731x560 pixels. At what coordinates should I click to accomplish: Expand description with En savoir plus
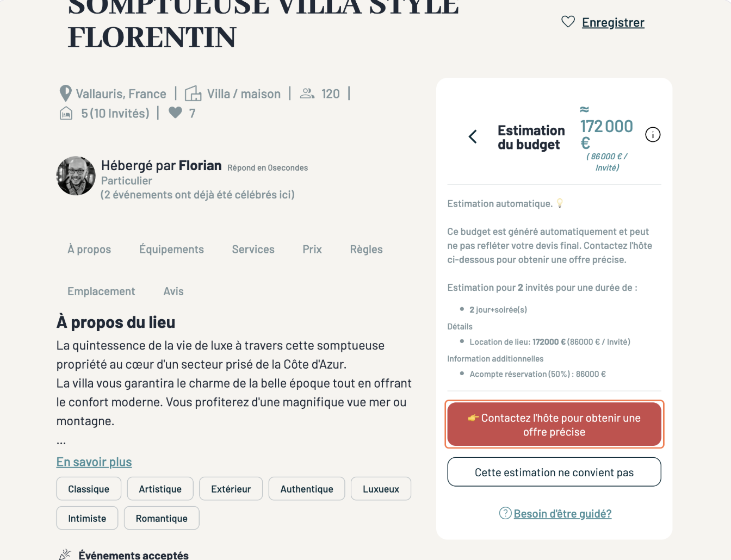pyautogui.click(x=94, y=462)
